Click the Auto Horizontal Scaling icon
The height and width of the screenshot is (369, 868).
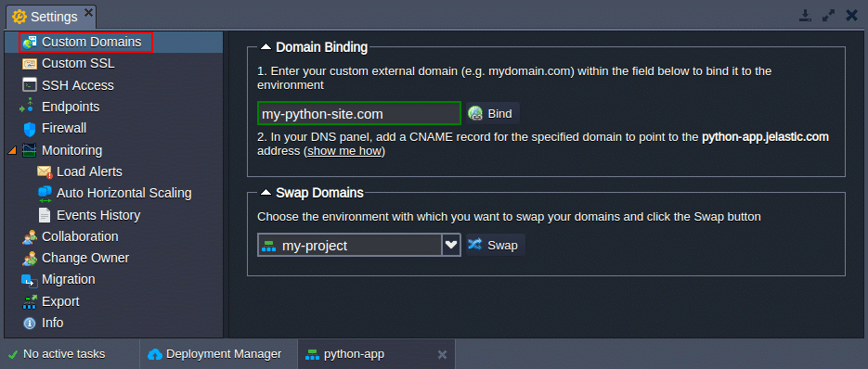pyautogui.click(x=45, y=194)
